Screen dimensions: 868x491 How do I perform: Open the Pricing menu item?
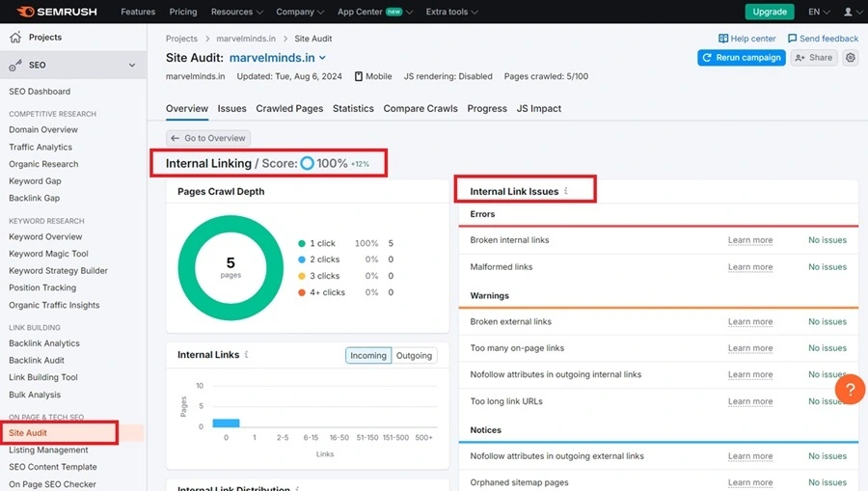tap(183, 12)
